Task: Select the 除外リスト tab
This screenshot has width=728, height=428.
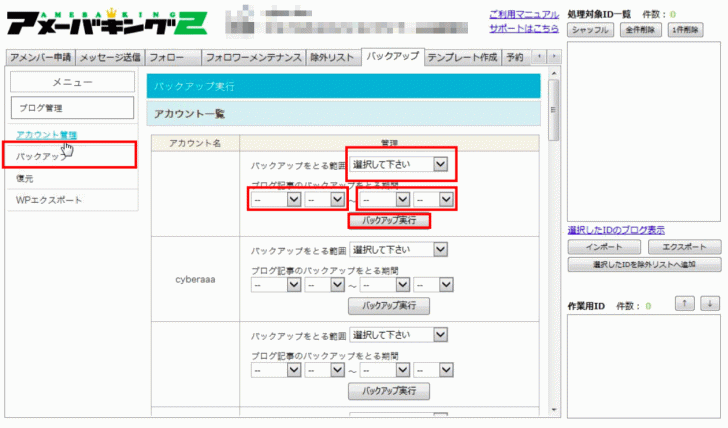Action: [332, 58]
